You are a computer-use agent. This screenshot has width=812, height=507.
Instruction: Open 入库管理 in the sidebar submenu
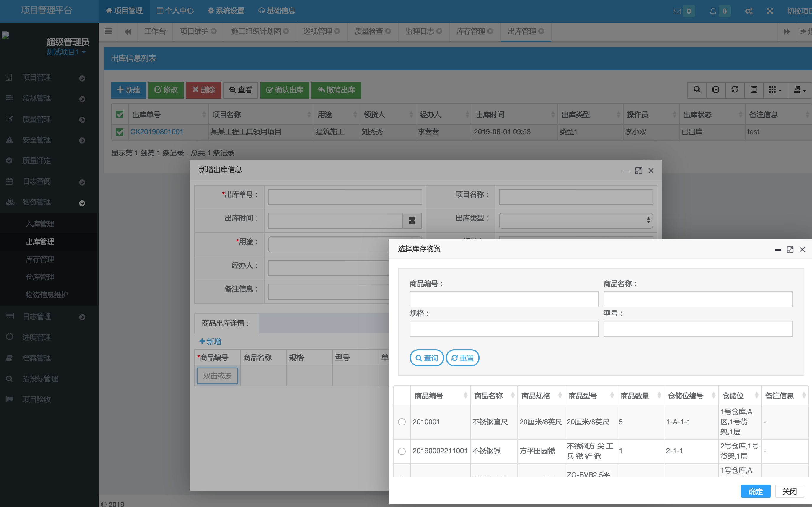coord(40,224)
